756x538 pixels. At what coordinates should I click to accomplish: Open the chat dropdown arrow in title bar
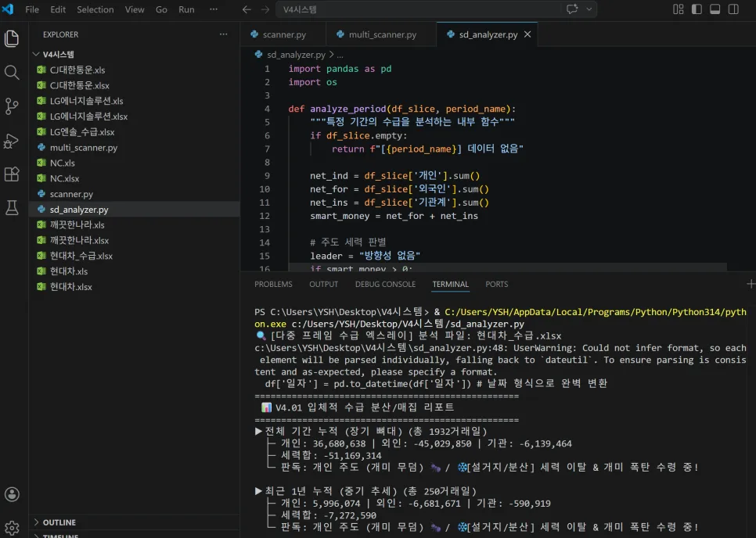(589, 9)
